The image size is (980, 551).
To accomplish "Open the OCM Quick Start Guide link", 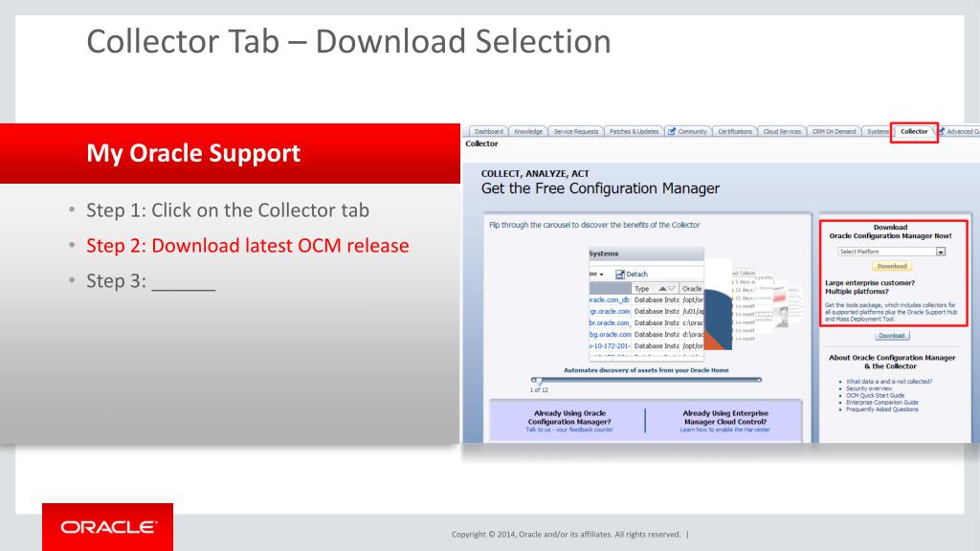I will (875, 395).
